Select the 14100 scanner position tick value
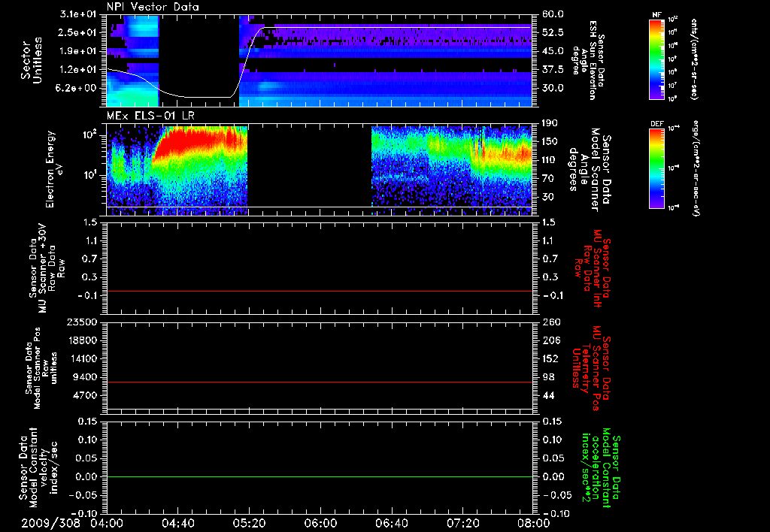The width and height of the screenshot is (770, 532). pyautogui.click(x=83, y=358)
